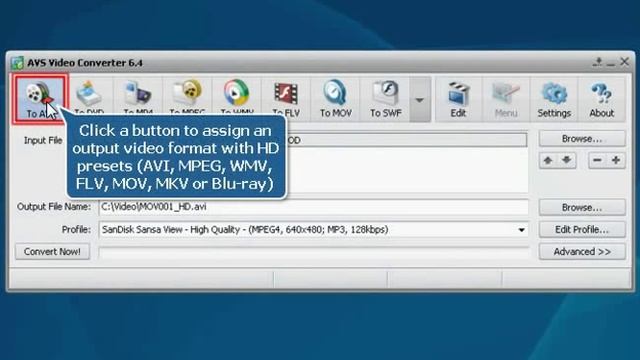Image resolution: width=640 pixels, height=360 pixels.
Task: Click the To SWF format icon
Action: click(385, 99)
